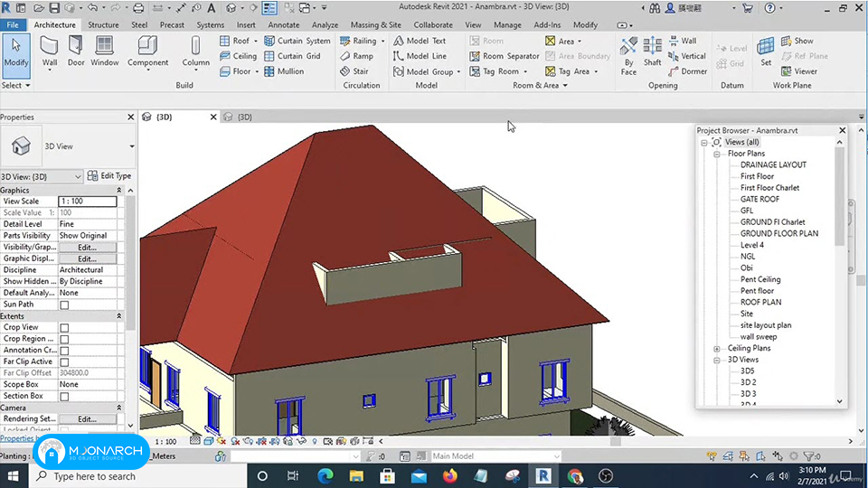Switch to the Structure ribbon tab
The height and width of the screenshot is (488, 868).
[103, 25]
